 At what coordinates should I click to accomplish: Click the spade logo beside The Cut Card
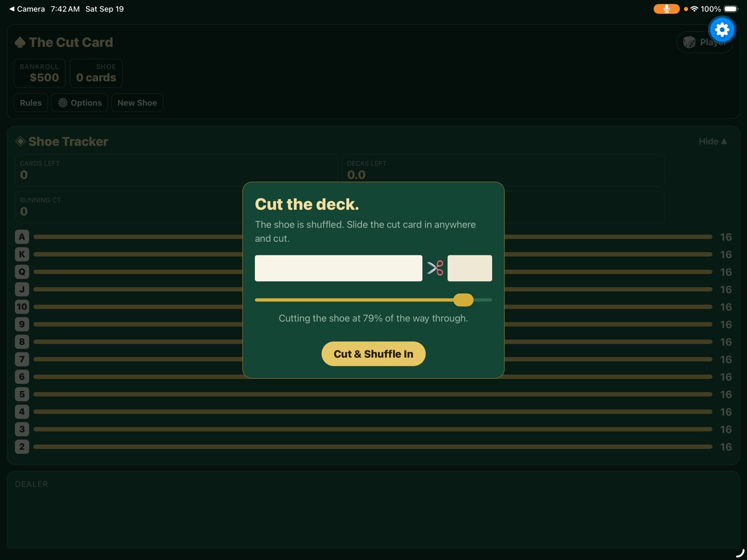(x=20, y=42)
